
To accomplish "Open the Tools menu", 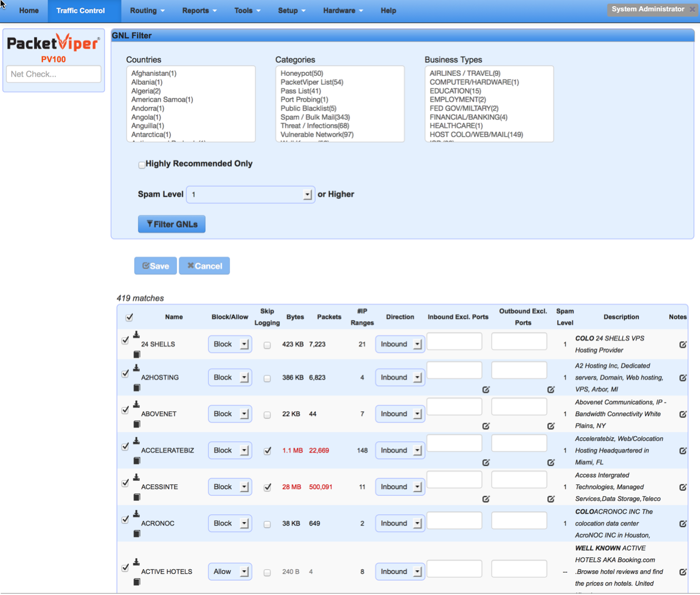I will click(247, 11).
